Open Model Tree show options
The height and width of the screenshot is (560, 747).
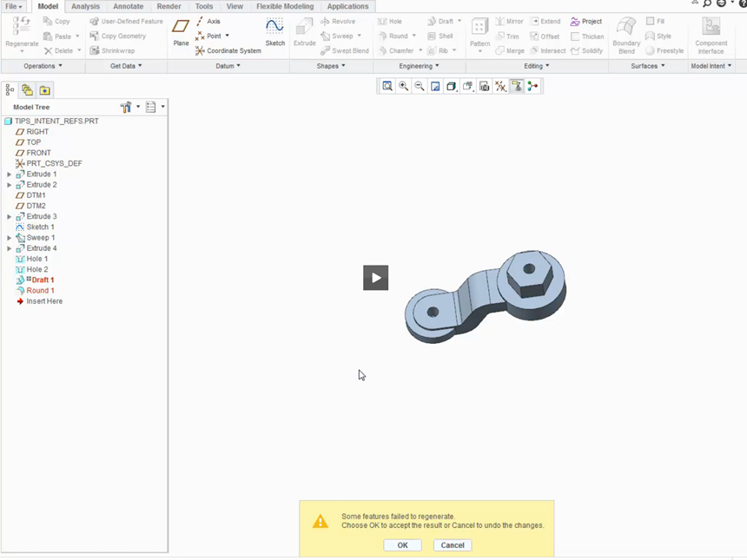151,107
